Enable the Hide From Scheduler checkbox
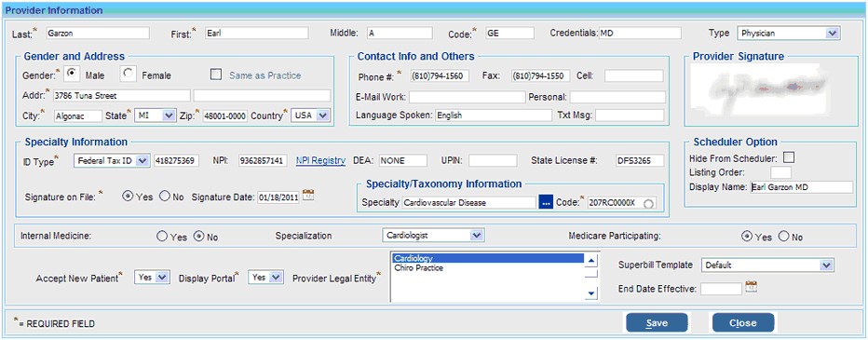 788,157
